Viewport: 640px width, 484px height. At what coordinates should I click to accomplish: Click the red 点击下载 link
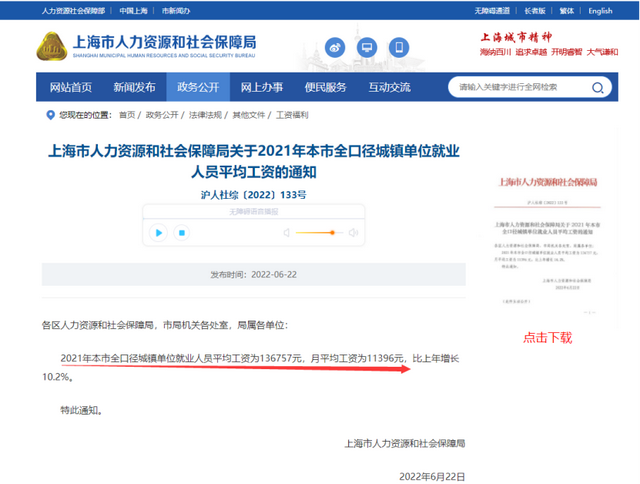coord(548,337)
